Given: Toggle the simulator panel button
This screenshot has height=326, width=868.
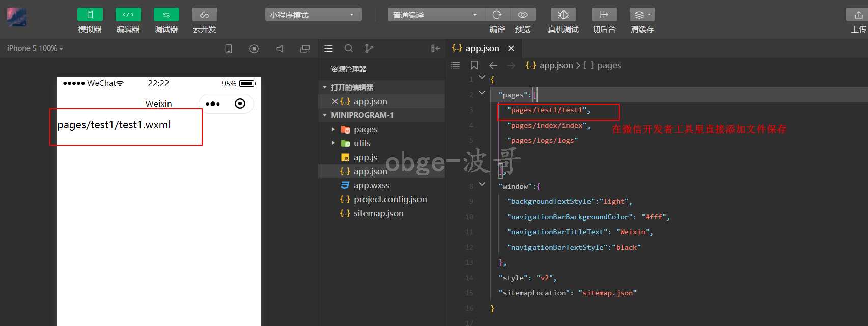Looking at the screenshot, I should click(90, 15).
